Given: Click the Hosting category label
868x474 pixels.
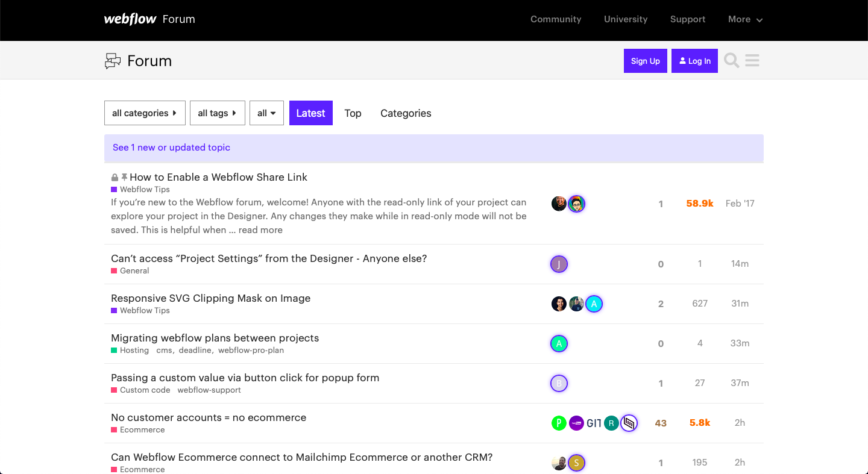Looking at the screenshot, I should [130, 351].
